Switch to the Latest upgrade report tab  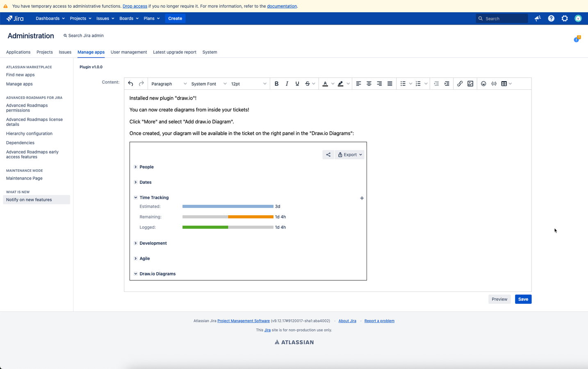[175, 52]
